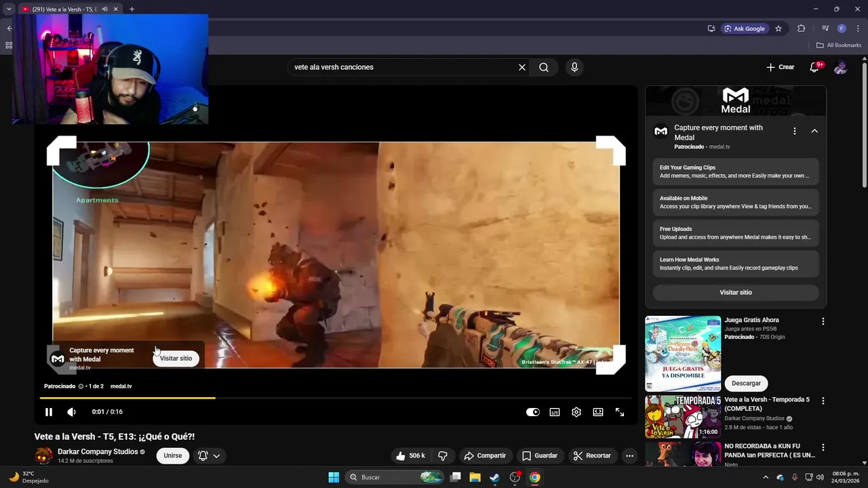
Task: Open medal.tv link under the video
Action: click(121, 386)
